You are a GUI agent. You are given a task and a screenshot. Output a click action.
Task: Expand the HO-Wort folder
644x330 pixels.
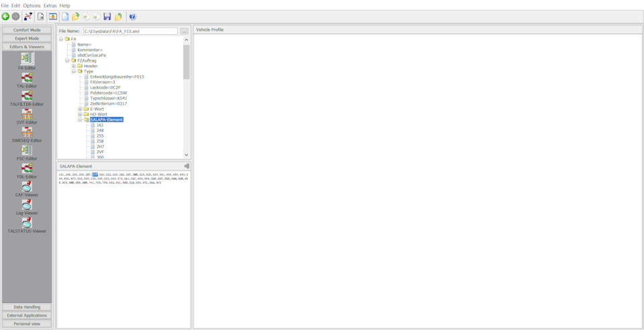80,114
